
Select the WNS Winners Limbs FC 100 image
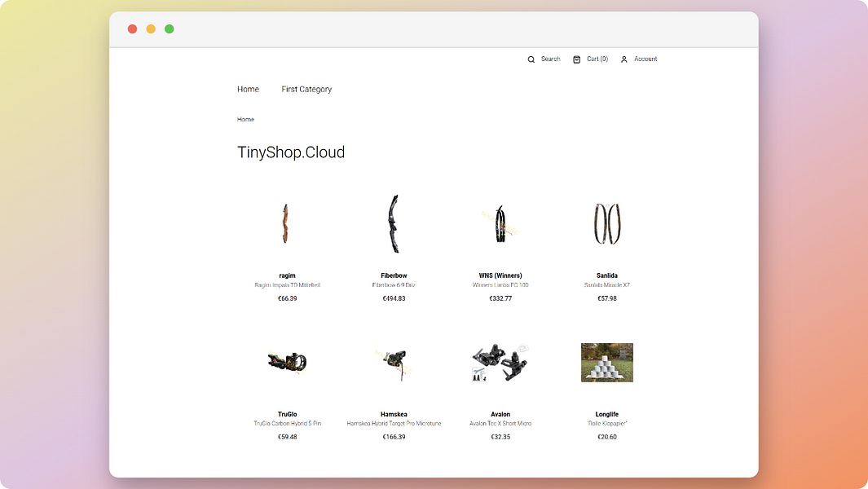[500, 224]
